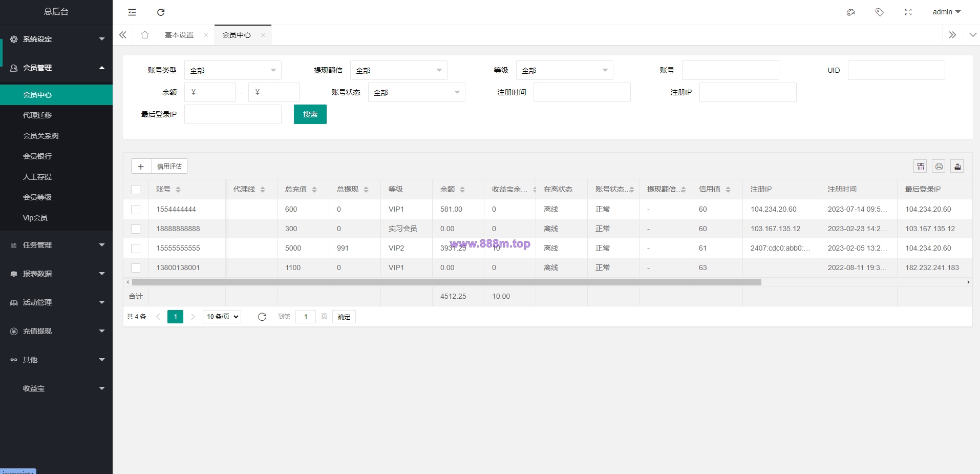This screenshot has height=474, width=980.
Task: Open 人工存提 in the sidebar
Action: click(56, 177)
